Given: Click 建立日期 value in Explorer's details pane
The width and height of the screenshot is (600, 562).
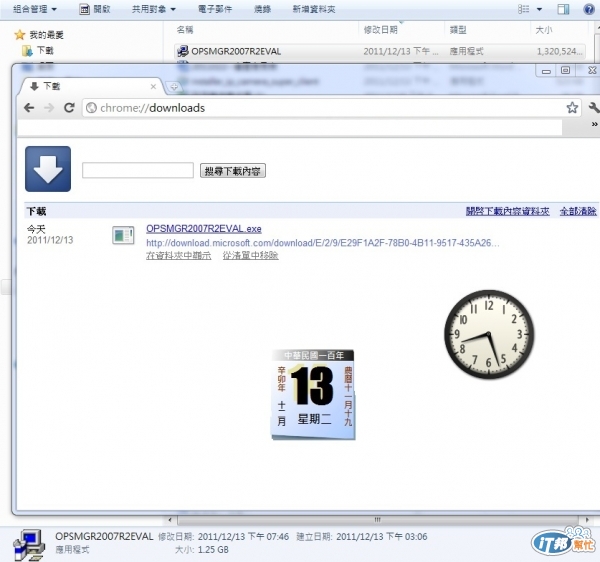Looking at the screenshot, I should tap(382, 537).
